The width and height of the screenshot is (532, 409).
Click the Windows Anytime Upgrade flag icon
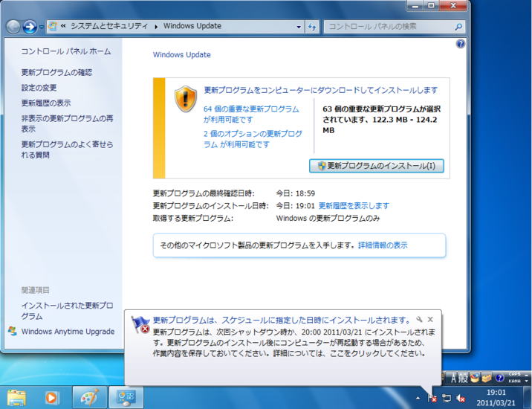coord(13,331)
